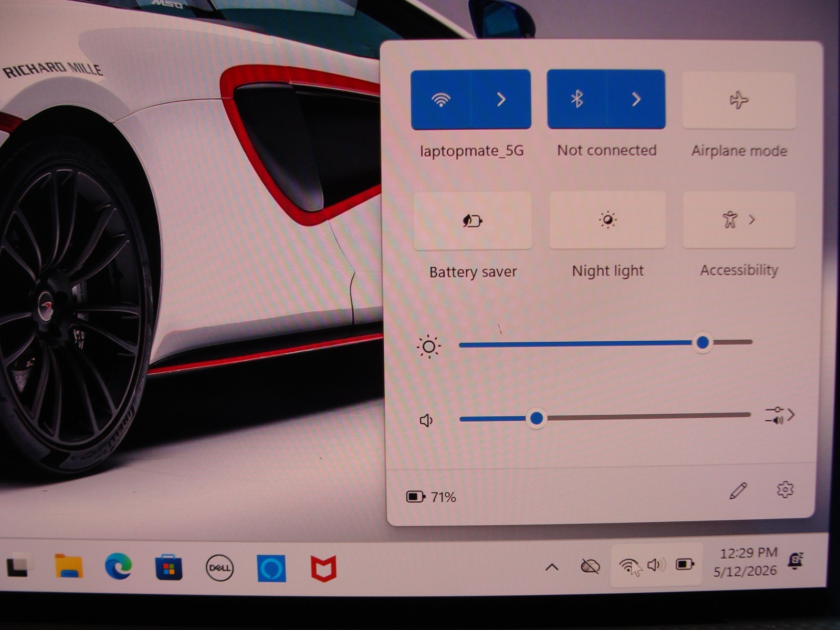Expand the Wi-Fi network list
Image resolution: width=840 pixels, height=630 pixels.
[x=501, y=99]
